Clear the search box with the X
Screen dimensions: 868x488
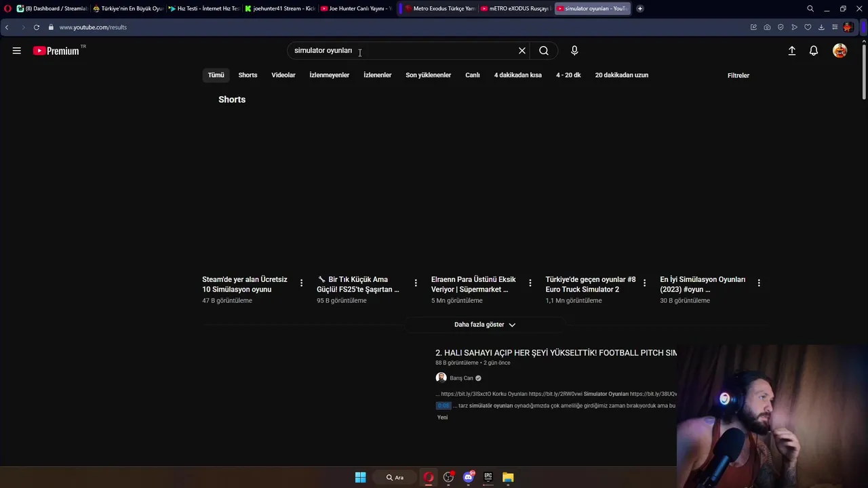522,51
